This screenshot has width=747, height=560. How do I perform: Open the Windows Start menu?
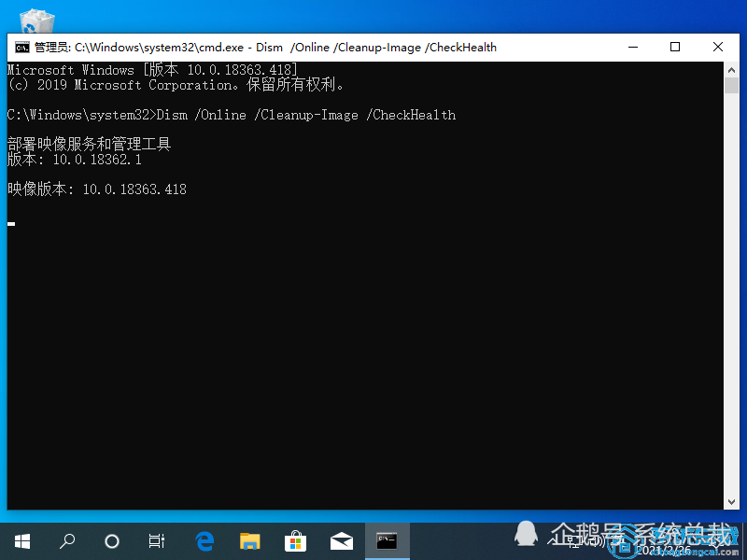coord(22,541)
